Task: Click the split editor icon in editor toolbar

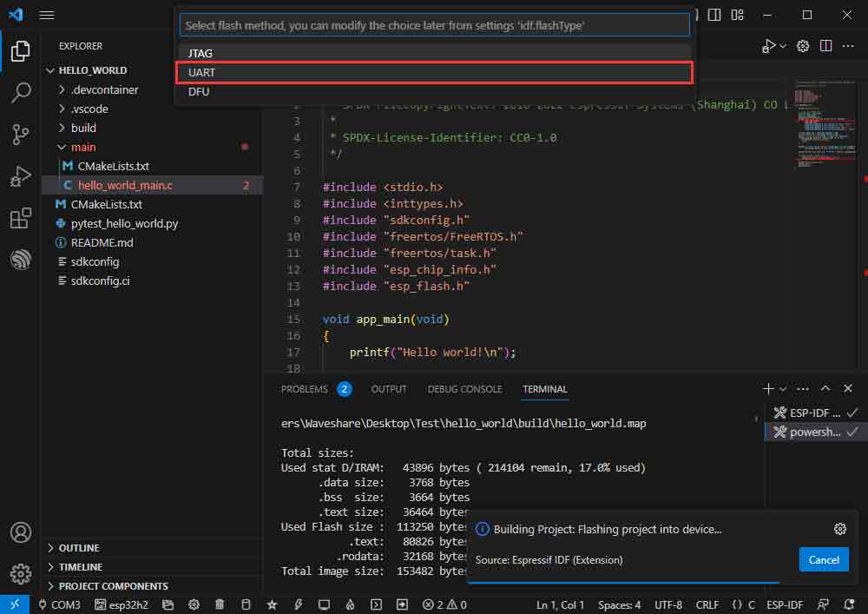Action: pyautogui.click(x=825, y=46)
